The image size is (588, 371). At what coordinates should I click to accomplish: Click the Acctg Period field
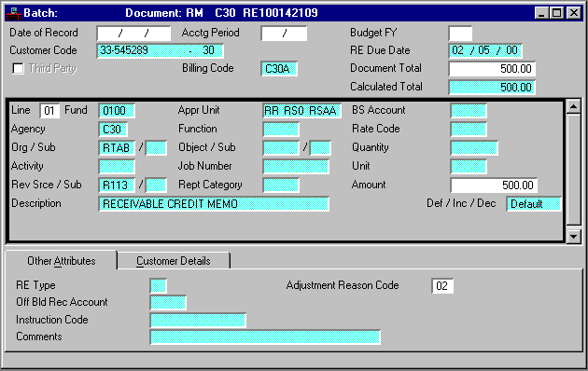coord(284,34)
